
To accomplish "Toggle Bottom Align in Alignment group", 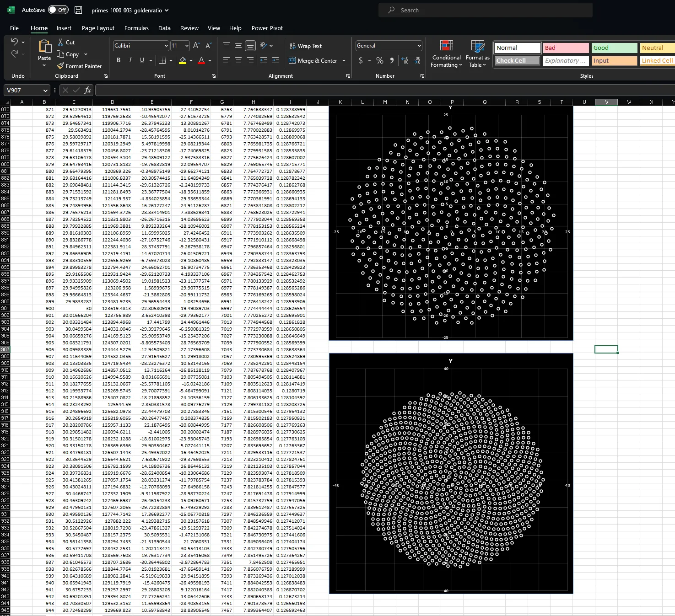I will [250, 46].
